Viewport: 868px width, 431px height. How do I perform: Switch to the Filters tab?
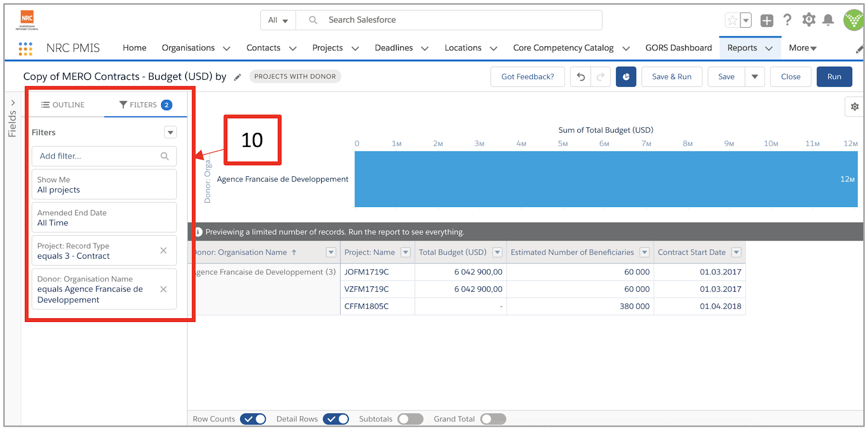tap(145, 105)
